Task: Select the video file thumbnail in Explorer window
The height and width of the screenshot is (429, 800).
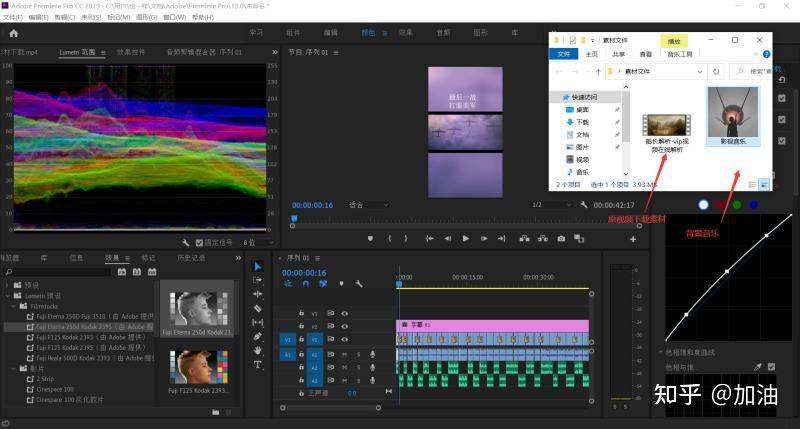Action: pyautogui.click(x=666, y=125)
